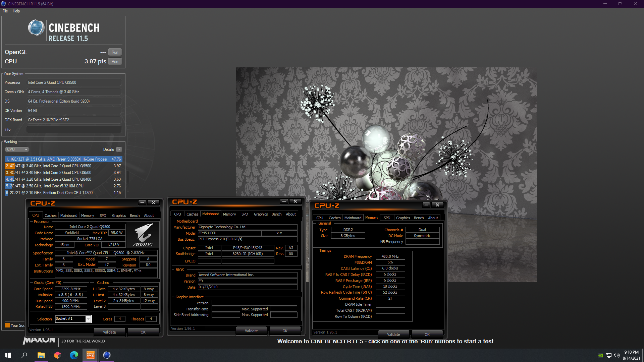
Task: Restore down the Cinebench window
Action: (x=620, y=4)
